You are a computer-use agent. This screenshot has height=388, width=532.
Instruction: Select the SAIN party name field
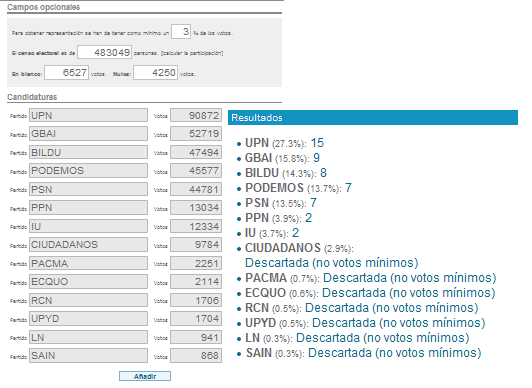(x=88, y=355)
